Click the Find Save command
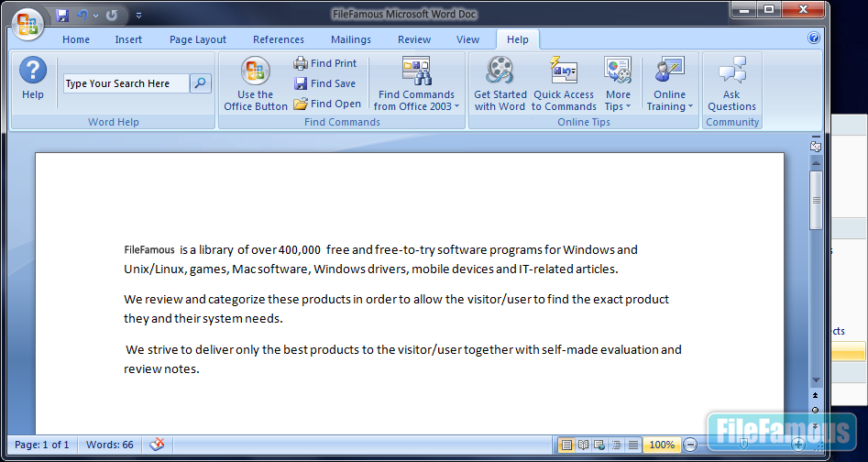 pos(325,83)
